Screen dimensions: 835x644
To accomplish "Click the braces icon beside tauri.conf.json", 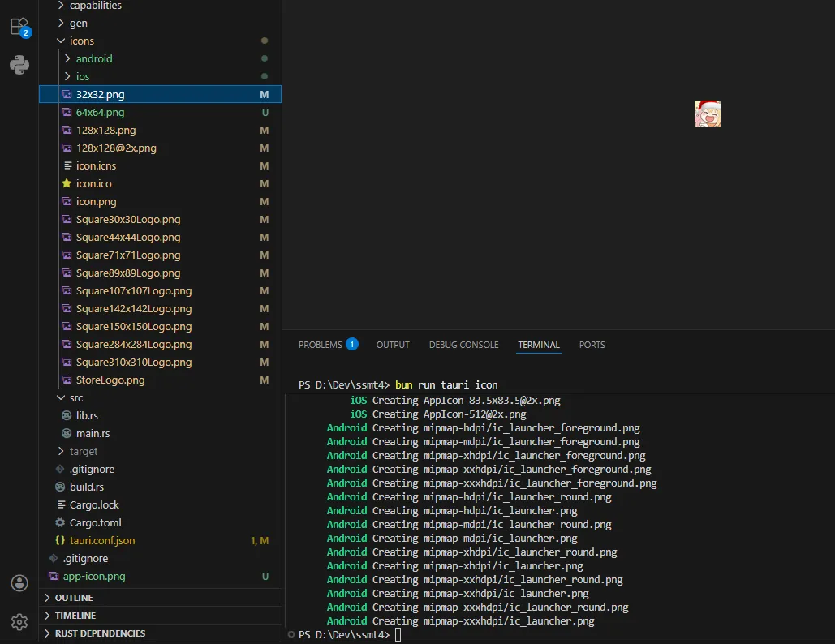I will point(60,541).
